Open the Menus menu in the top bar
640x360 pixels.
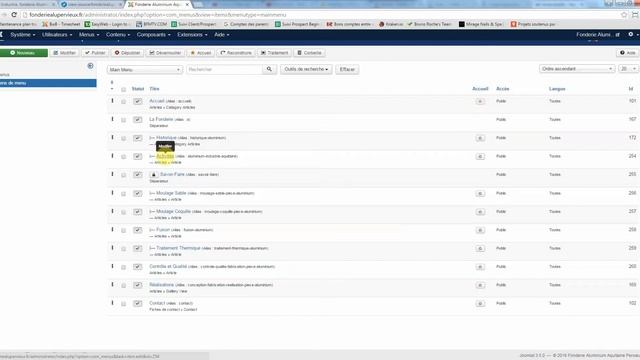(x=89, y=35)
